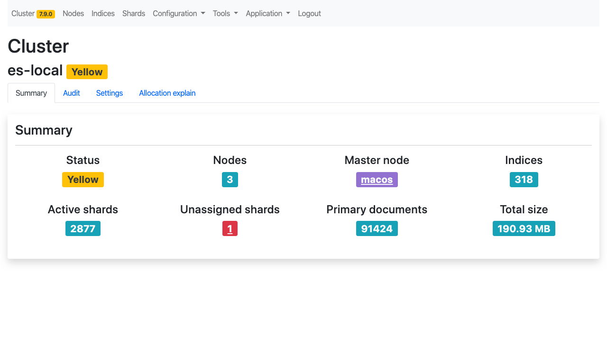607x364 pixels.
Task: Expand the Configuration dropdown menu
Action: pos(179,14)
